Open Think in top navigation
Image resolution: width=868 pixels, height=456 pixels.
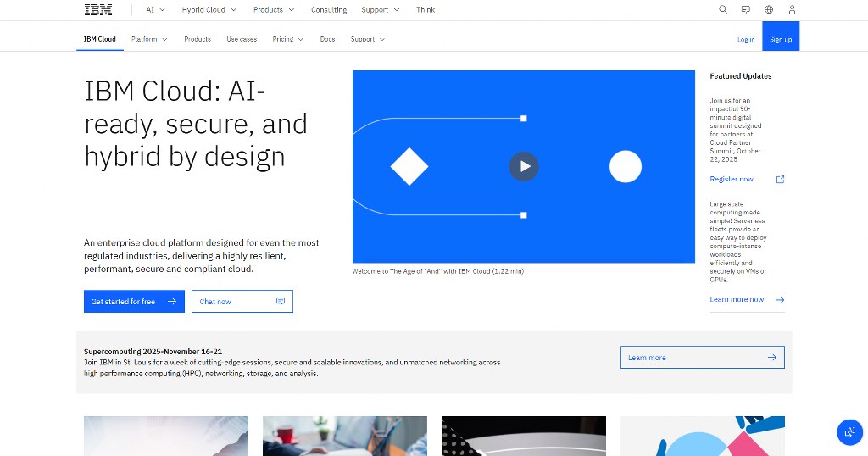426,10
